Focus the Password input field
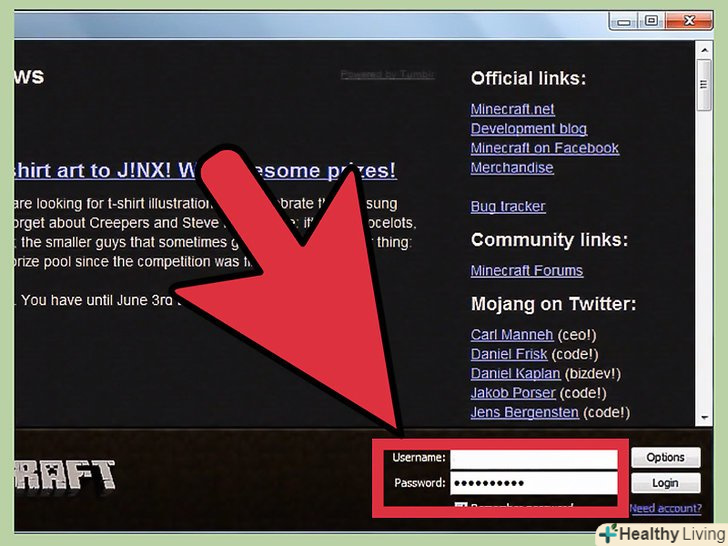728x546 pixels. pyautogui.click(x=533, y=483)
